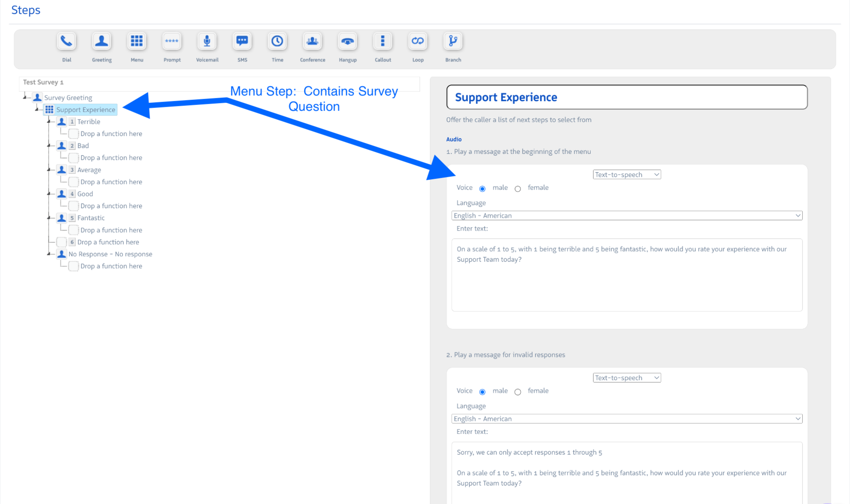Click the beginning message text area

(626, 275)
